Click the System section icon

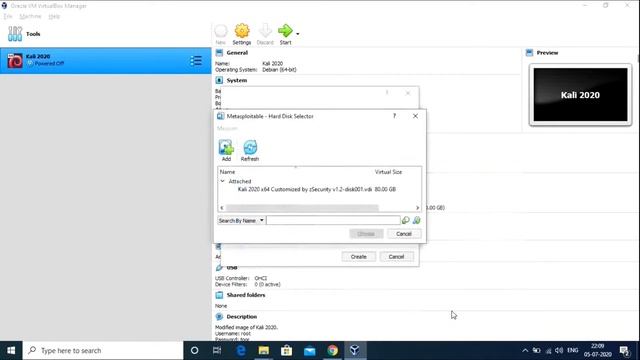[219, 80]
